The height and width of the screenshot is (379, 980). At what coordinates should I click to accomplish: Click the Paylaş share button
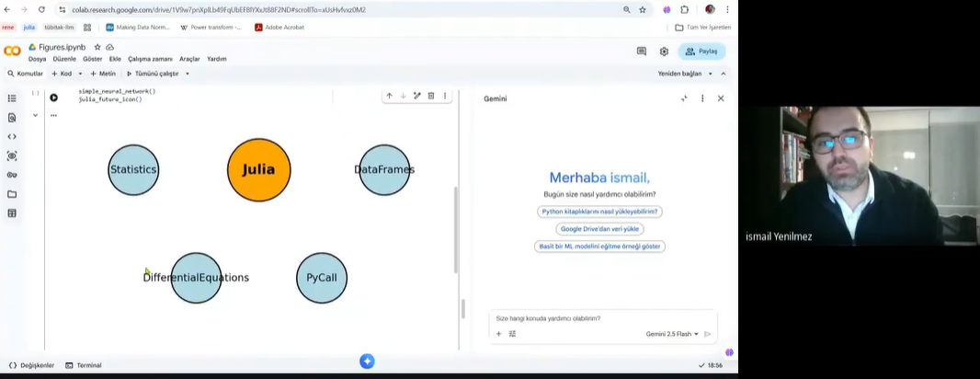point(701,52)
